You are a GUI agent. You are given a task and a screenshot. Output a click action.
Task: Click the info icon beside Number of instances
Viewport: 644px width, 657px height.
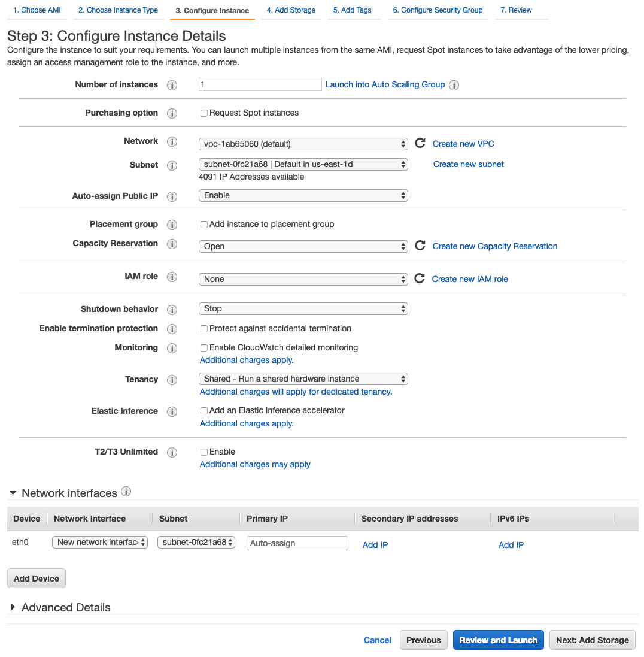pyautogui.click(x=172, y=84)
